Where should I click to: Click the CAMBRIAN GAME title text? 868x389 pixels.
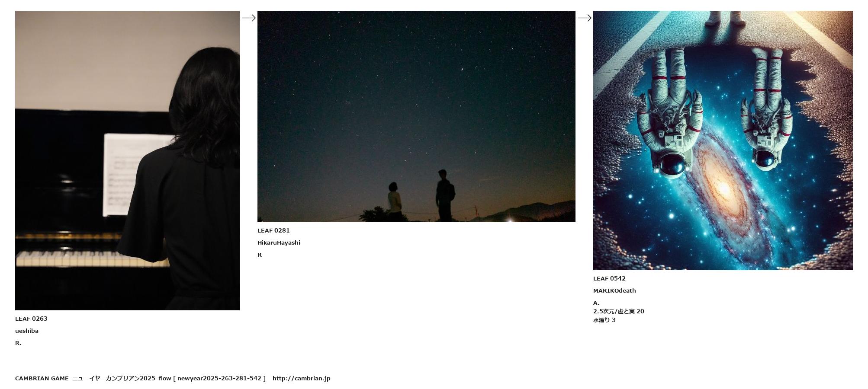(42, 378)
